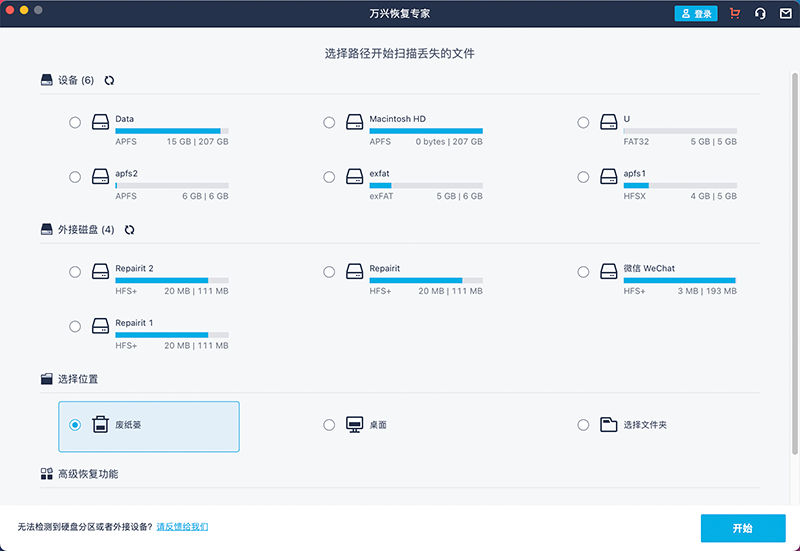Image resolution: width=800 pixels, height=551 pixels.
Task: Click the apfs2 name label
Action: (x=127, y=173)
